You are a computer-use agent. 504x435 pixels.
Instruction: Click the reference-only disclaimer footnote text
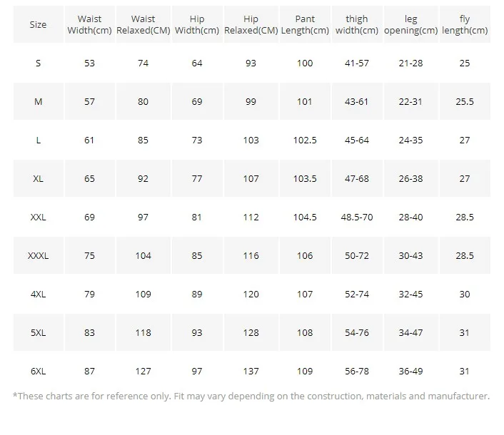tap(251, 396)
